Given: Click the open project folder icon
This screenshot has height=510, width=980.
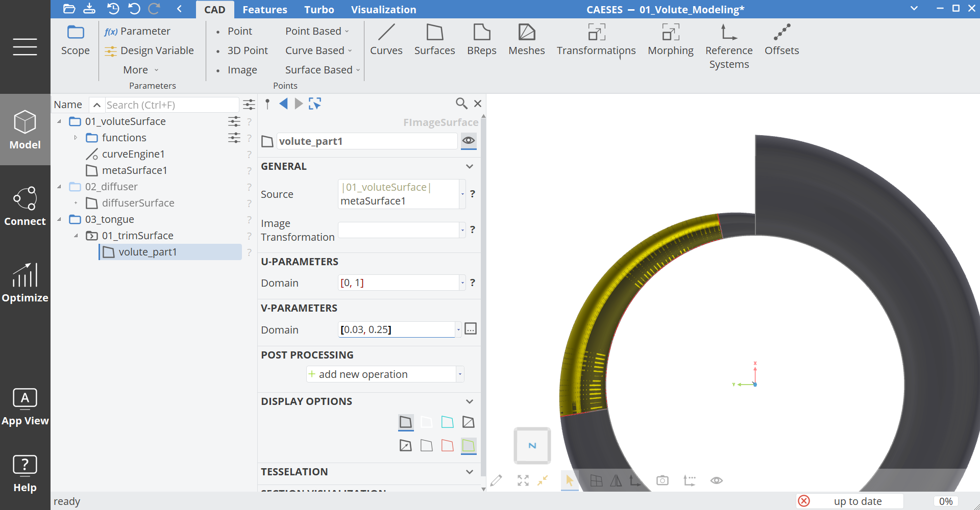Looking at the screenshot, I should tap(69, 9).
